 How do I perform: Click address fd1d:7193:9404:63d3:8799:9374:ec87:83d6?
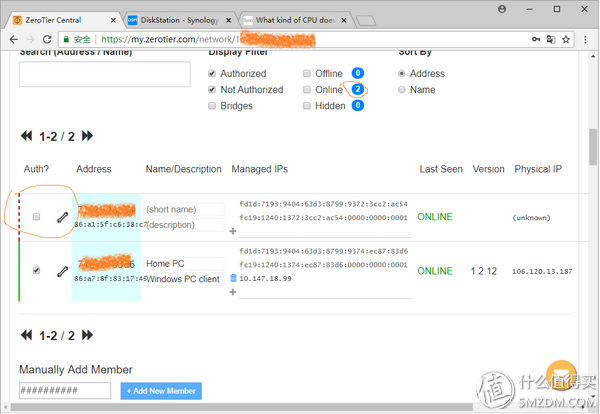click(x=323, y=251)
